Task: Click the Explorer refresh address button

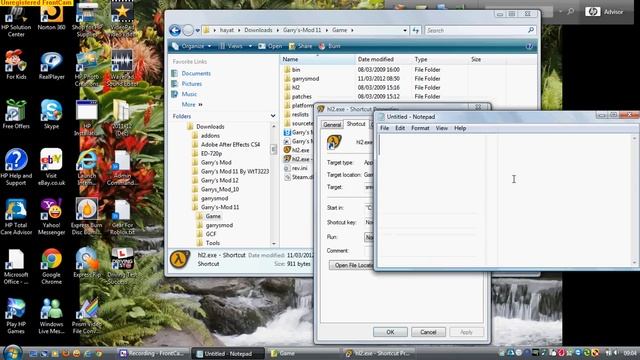Action: [x=416, y=30]
